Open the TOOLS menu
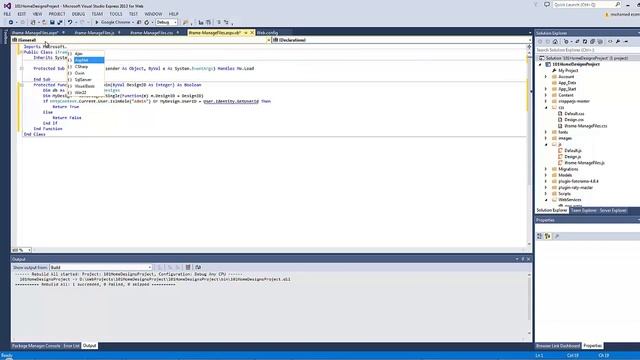 point(116,14)
